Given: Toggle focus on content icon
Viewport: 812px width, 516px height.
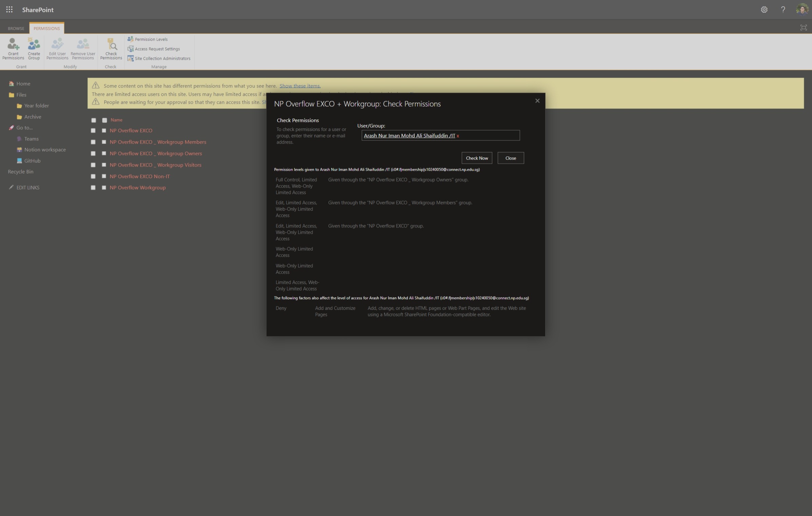Looking at the screenshot, I should click(x=803, y=28).
